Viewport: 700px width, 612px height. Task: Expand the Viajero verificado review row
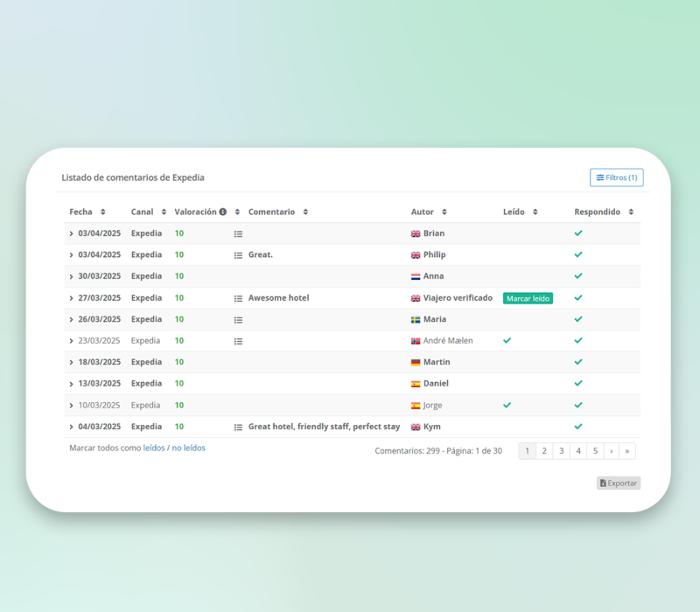pos(71,298)
